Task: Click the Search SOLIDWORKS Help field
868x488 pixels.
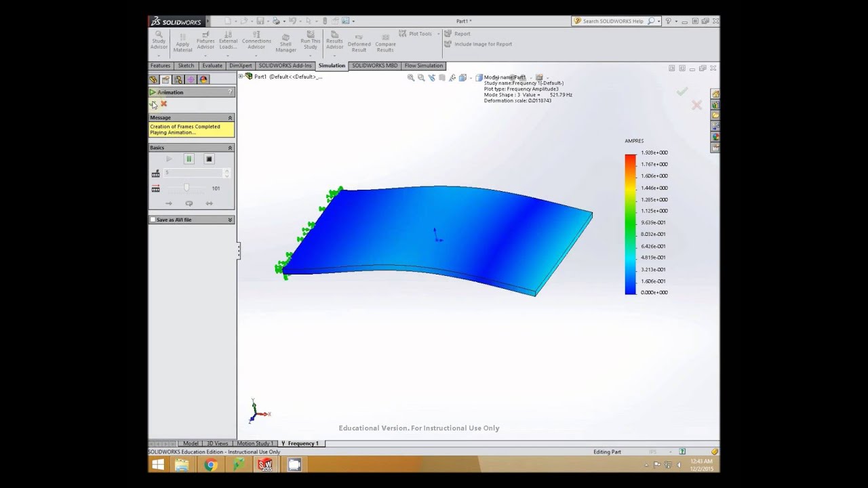Action: pos(613,21)
